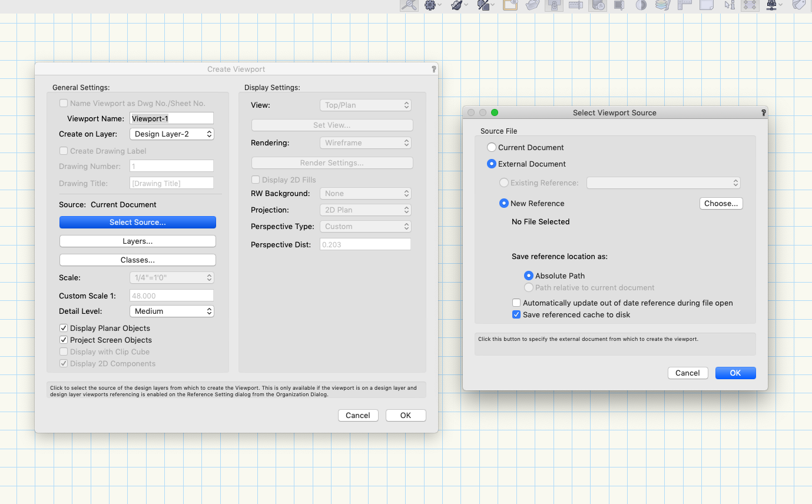Screen dimensions: 812x504
Task: Uncheck Save referenced cache to disk
Action: [x=516, y=315]
